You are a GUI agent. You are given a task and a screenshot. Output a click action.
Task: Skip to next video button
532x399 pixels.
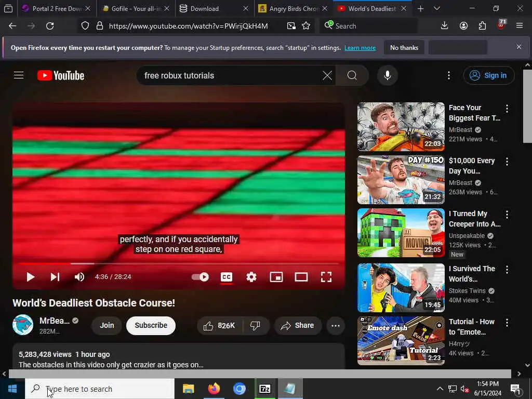55,277
